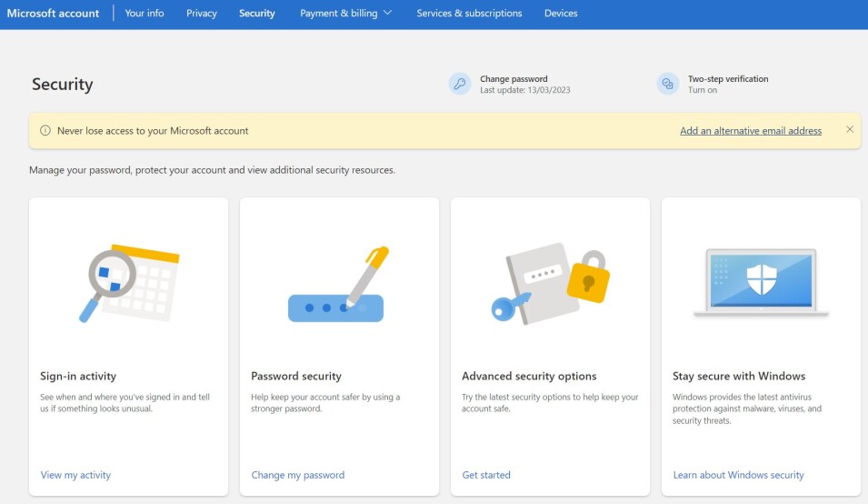
Task: Select the Security tab
Action: [x=257, y=14]
